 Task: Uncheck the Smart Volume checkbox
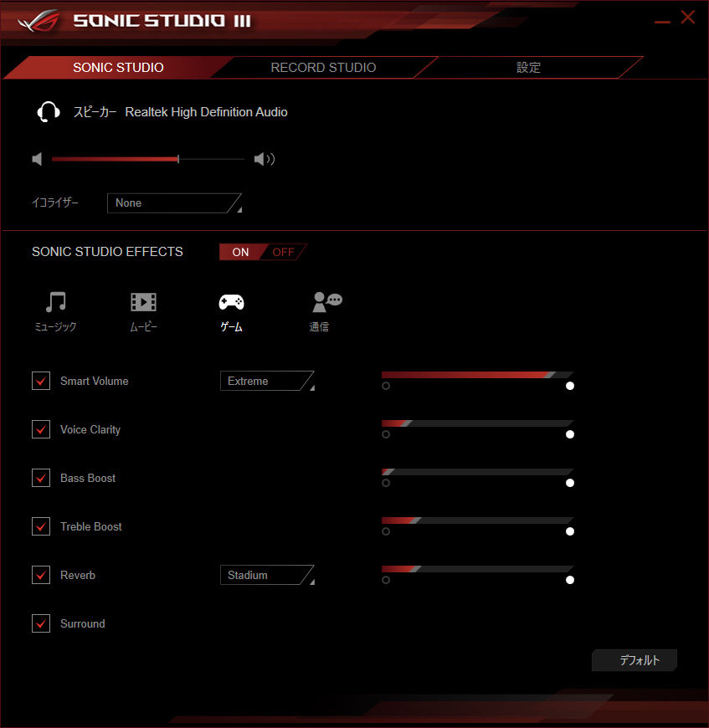pos(41,381)
